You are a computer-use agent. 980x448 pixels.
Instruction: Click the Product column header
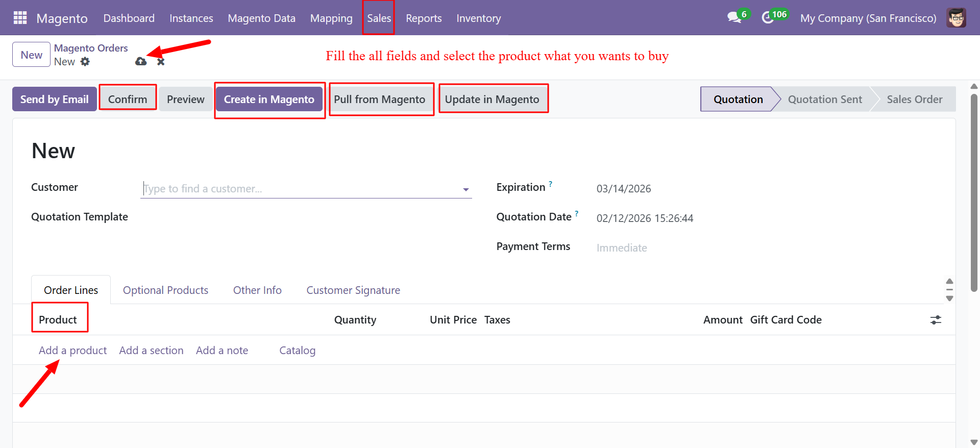coord(58,319)
